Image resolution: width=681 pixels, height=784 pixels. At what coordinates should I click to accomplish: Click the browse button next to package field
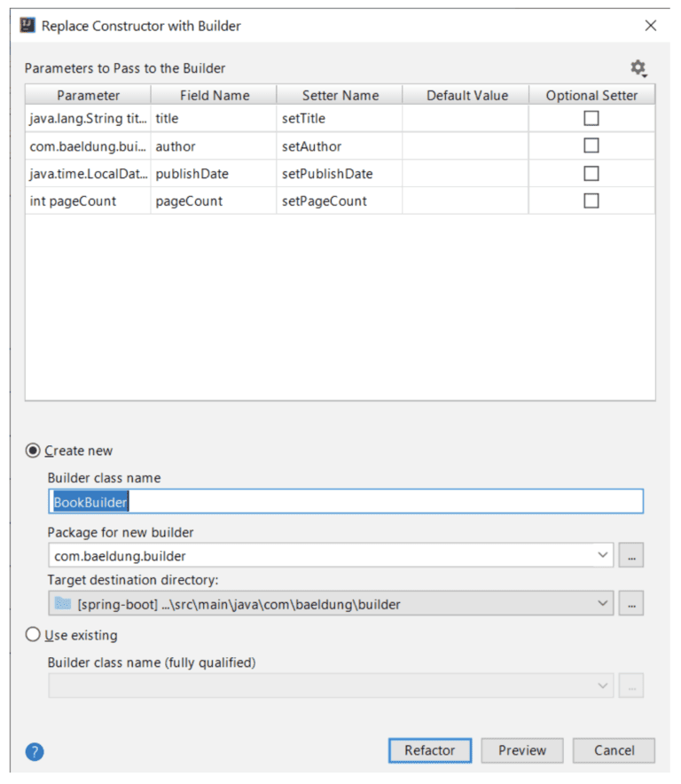coord(630,553)
